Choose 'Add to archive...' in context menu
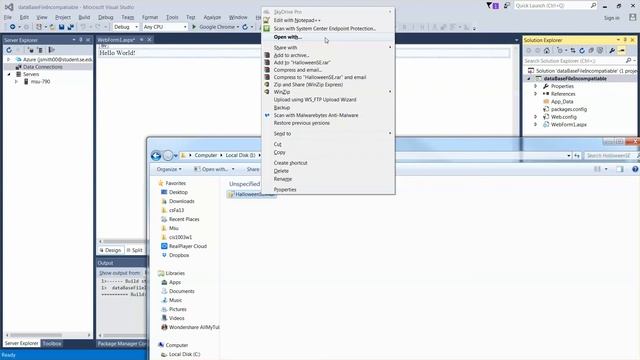The image size is (640, 360). coord(328,55)
